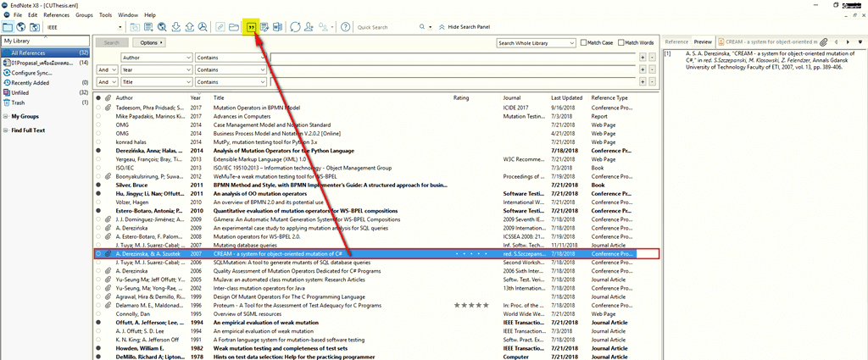Open the And operator dropdown beside Year
The width and height of the screenshot is (868, 360).
(x=108, y=69)
